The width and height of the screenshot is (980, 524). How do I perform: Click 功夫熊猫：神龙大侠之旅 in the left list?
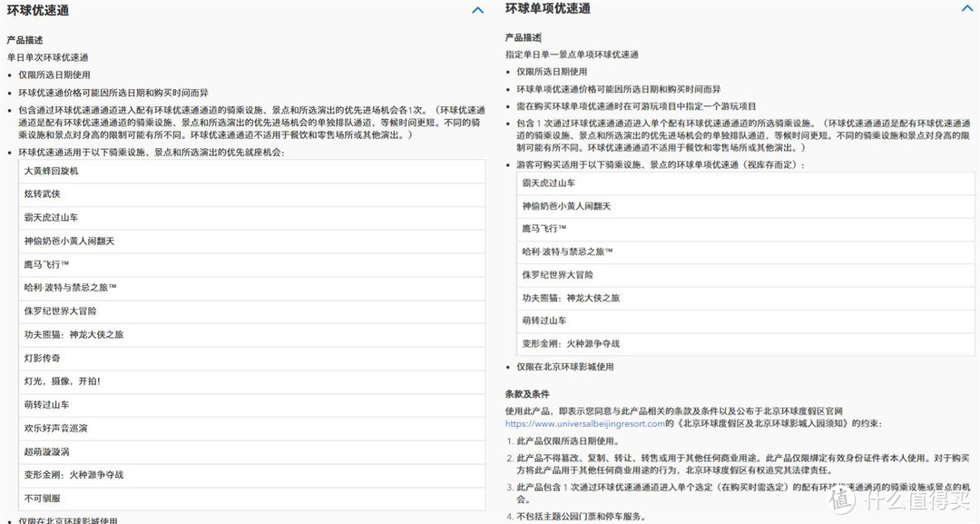[x=74, y=334]
